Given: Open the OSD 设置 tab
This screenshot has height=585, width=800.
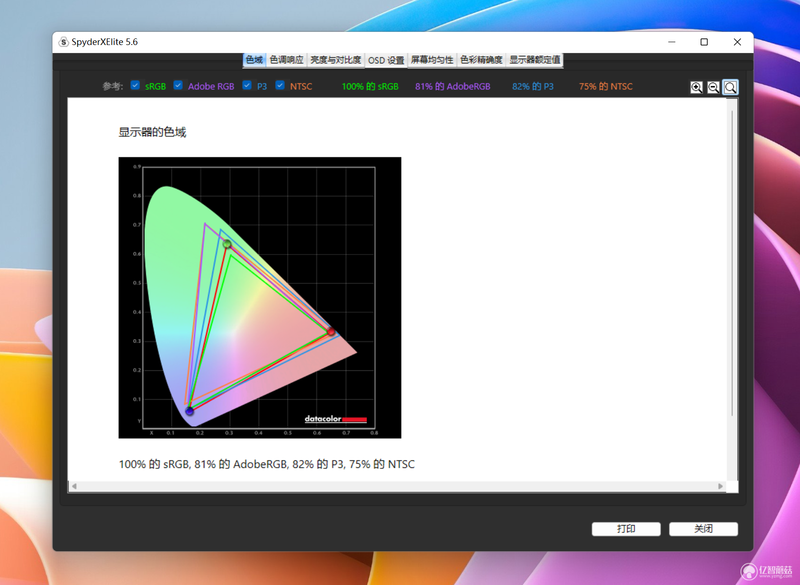Looking at the screenshot, I should tap(386, 60).
